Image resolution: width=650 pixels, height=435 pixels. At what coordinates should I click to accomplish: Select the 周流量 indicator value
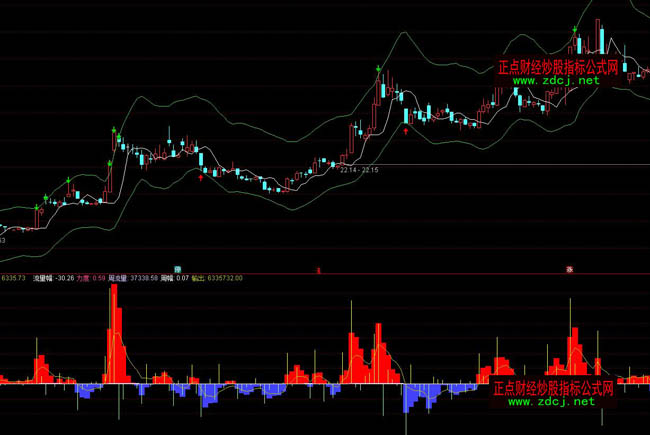point(158,278)
